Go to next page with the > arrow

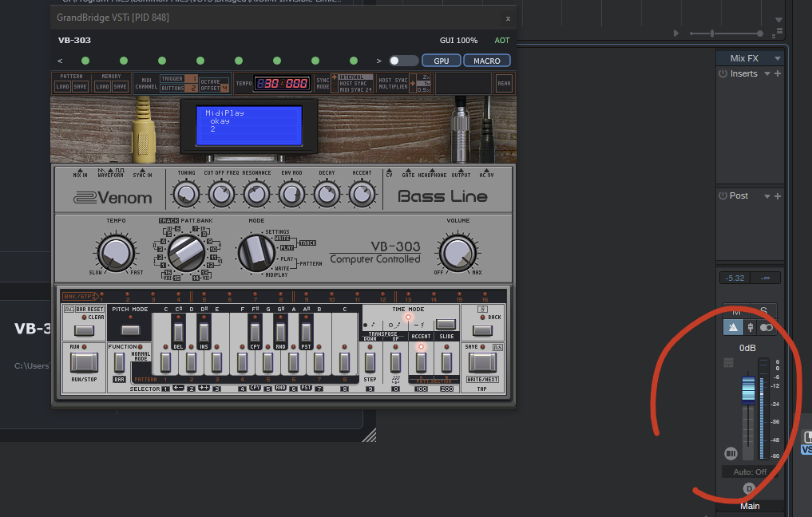pyautogui.click(x=379, y=61)
